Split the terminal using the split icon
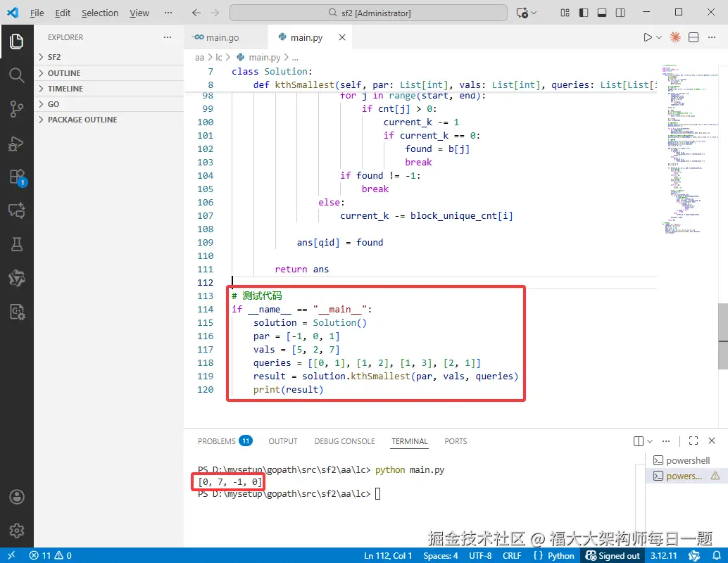Image resolution: width=728 pixels, height=563 pixels. [639, 441]
